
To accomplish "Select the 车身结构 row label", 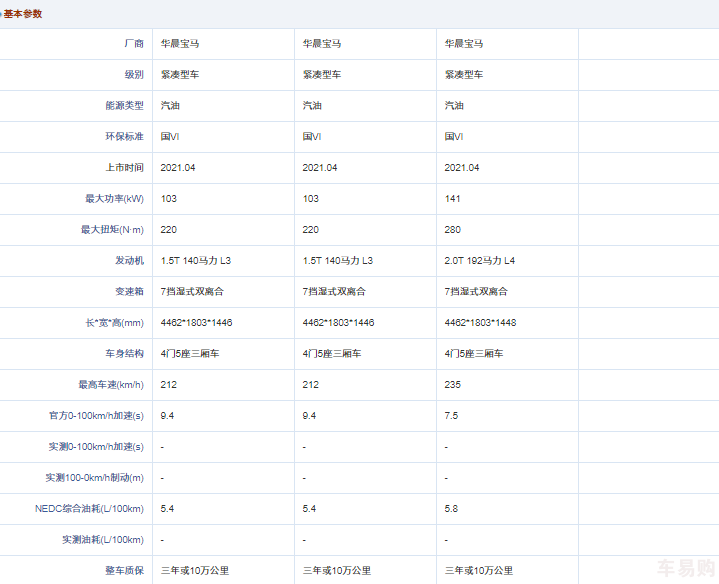I will (124, 353).
